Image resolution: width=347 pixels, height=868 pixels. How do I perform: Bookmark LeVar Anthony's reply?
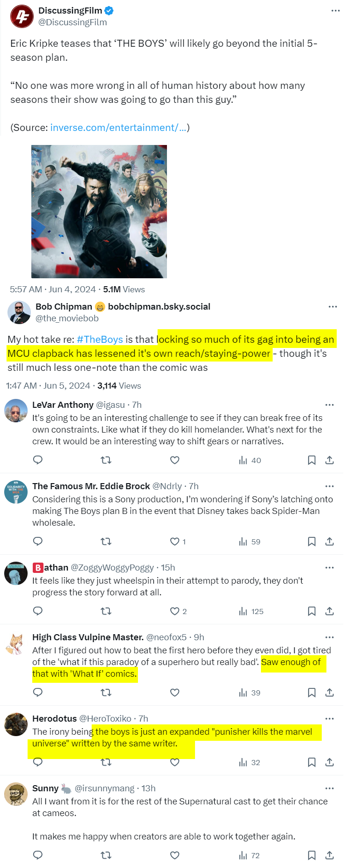(311, 460)
